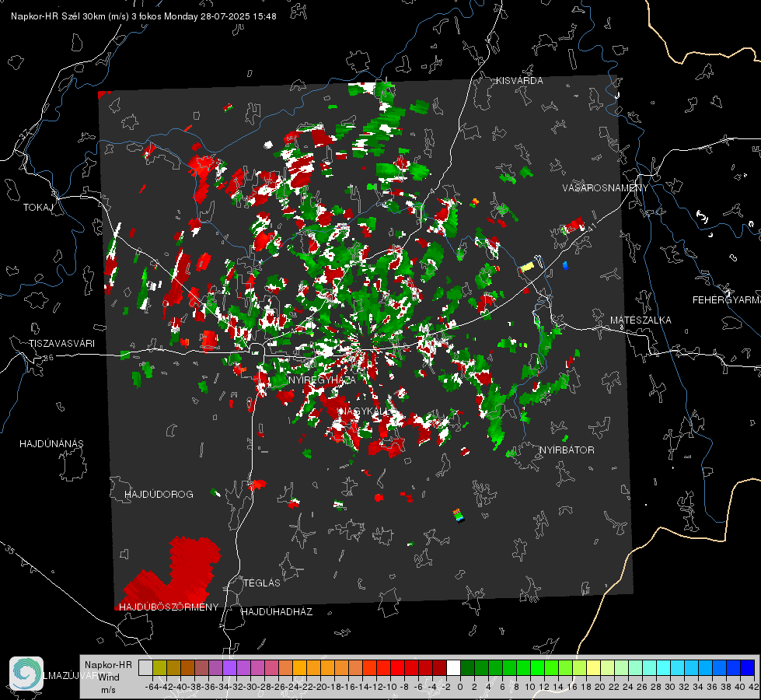Select the cyan legend swatch between 28 and 30

(663, 667)
